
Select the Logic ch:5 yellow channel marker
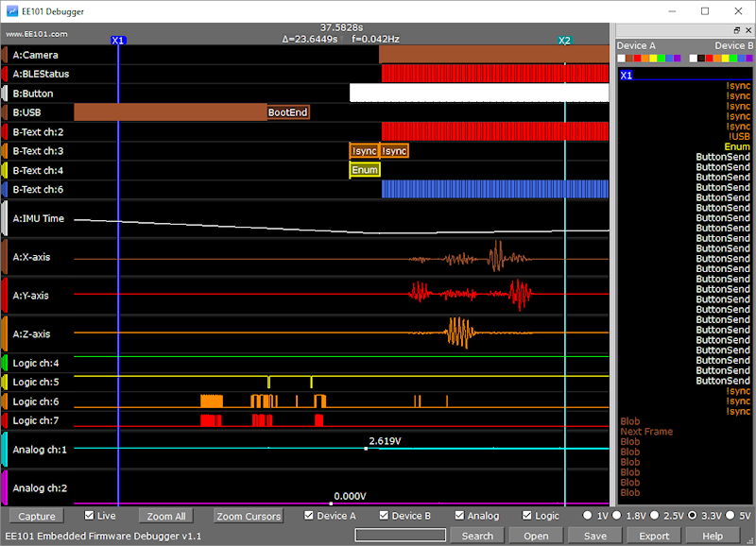5,383
